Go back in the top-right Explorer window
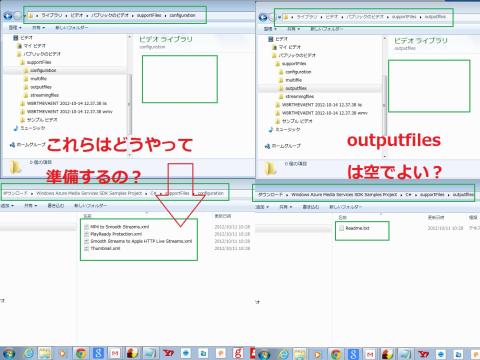 point(263,17)
